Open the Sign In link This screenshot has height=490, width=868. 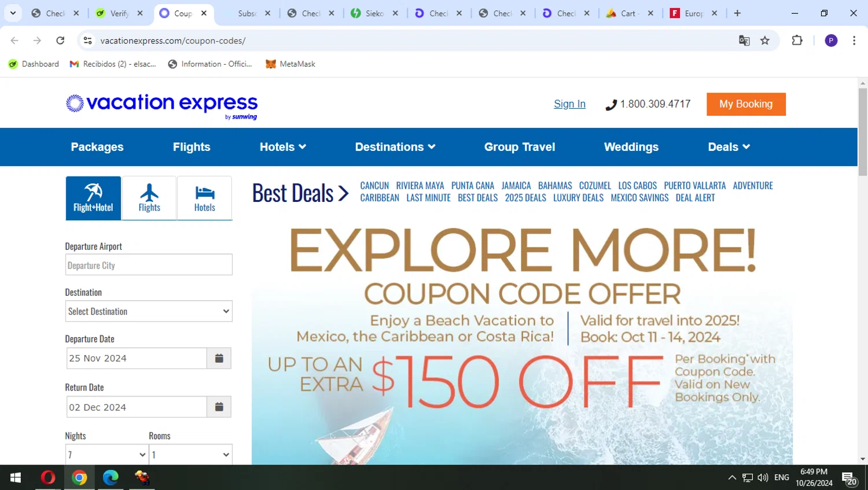(569, 104)
